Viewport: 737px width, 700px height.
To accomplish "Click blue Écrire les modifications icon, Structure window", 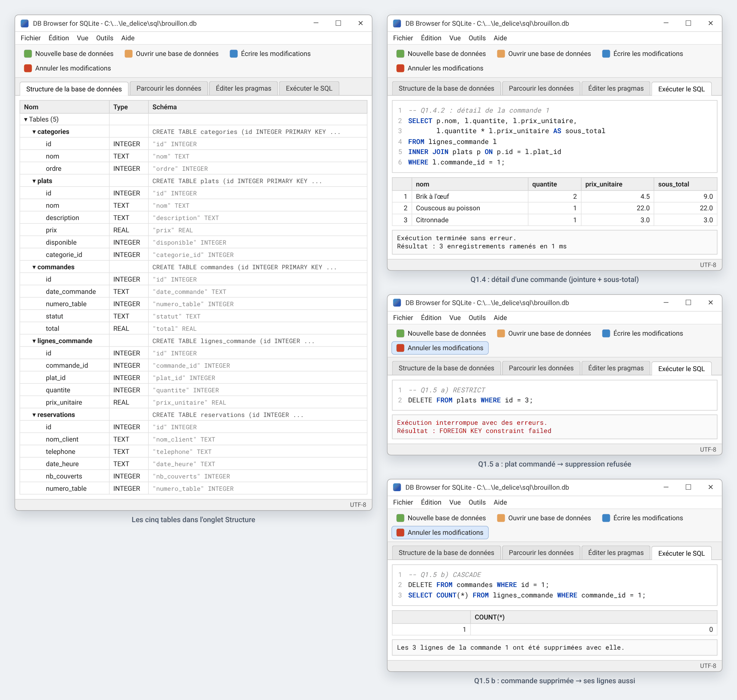I will [x=233, y=54].
